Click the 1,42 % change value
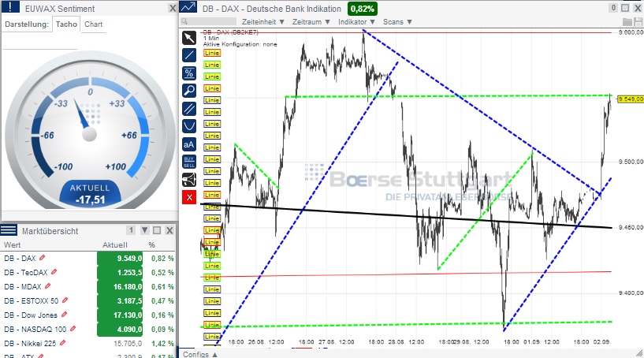 162,343
